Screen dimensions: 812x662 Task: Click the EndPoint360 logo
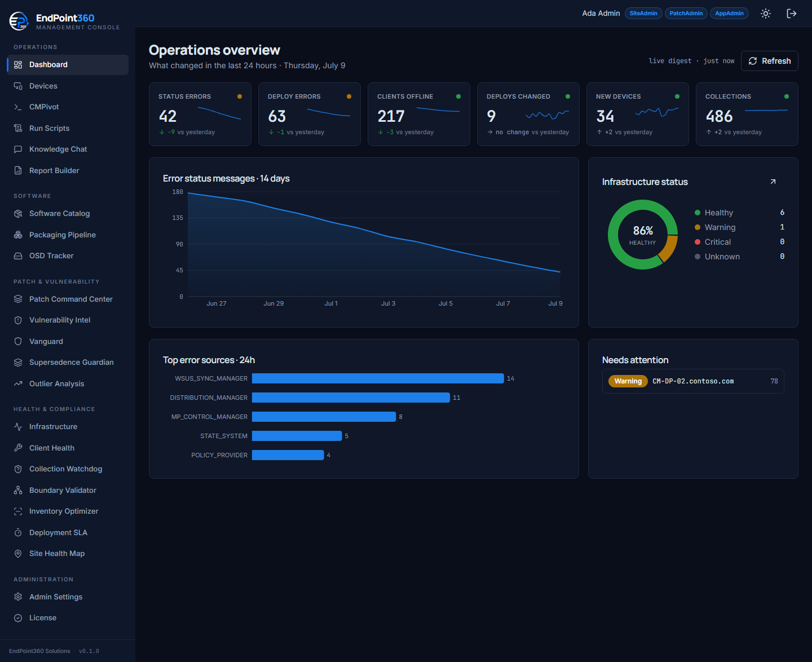point(19,21)
